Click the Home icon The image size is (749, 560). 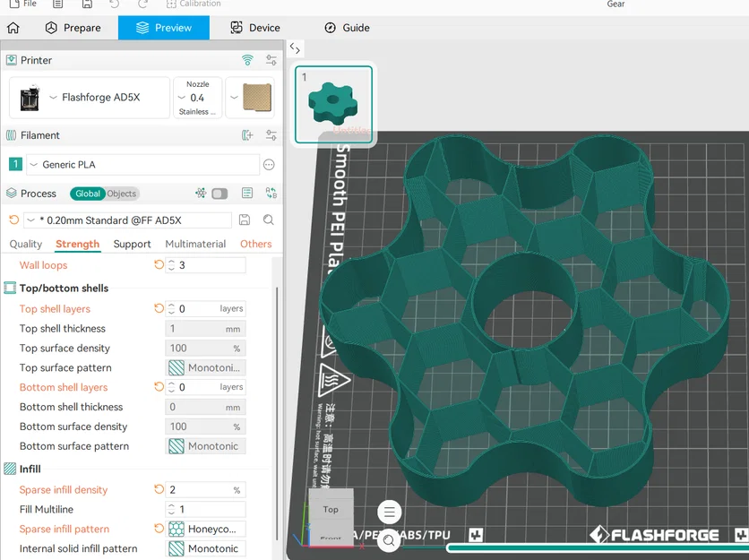pos(13,28)
